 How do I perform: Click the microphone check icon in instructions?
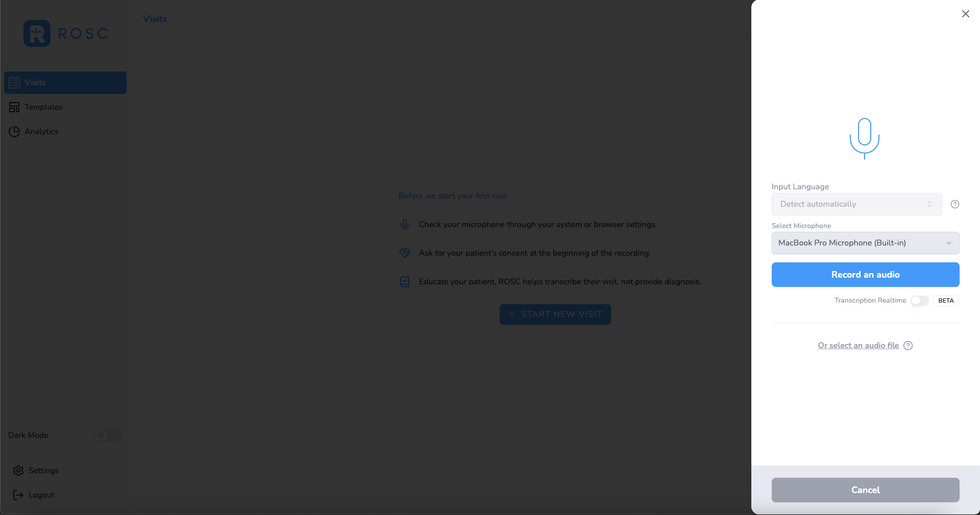click(404, 224)
